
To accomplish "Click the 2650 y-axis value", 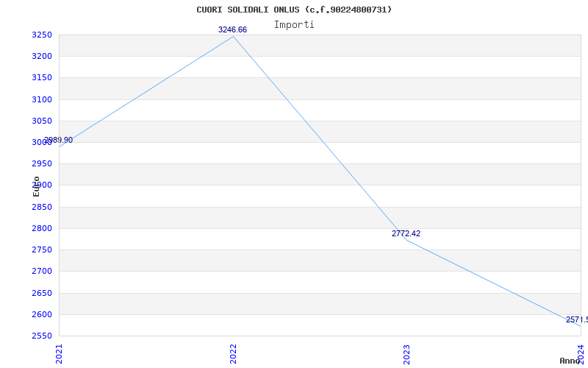I will pos(42,293).
